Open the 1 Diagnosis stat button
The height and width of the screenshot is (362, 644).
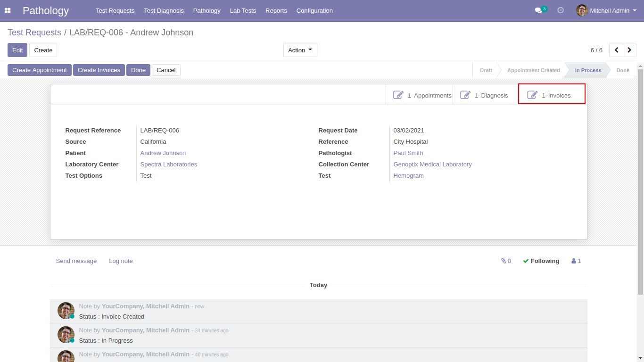[x=486, y=95]
